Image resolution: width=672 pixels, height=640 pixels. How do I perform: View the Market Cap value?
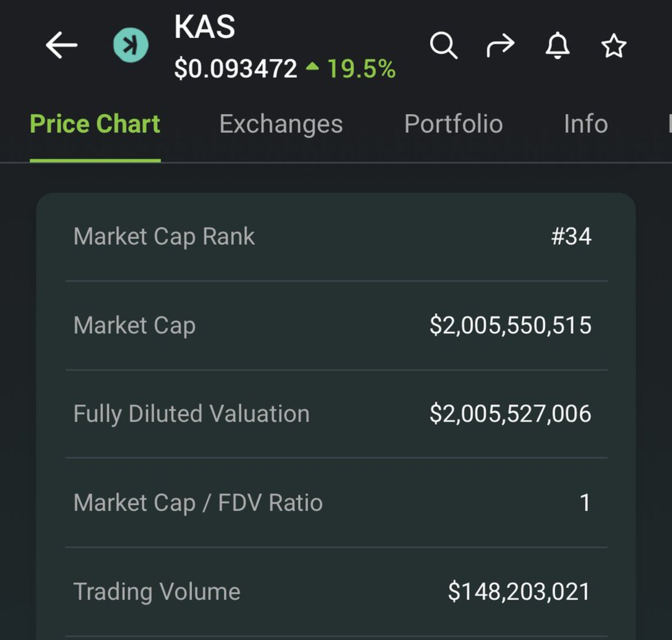511,325
